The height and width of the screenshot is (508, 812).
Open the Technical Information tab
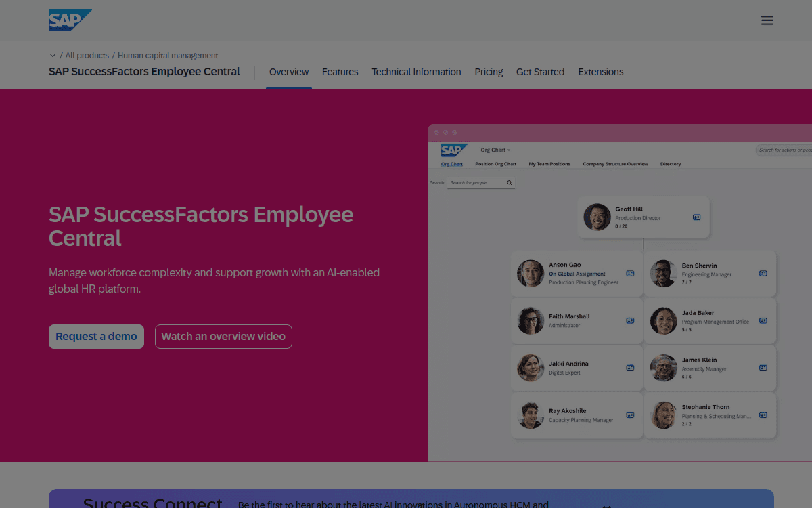416,72
